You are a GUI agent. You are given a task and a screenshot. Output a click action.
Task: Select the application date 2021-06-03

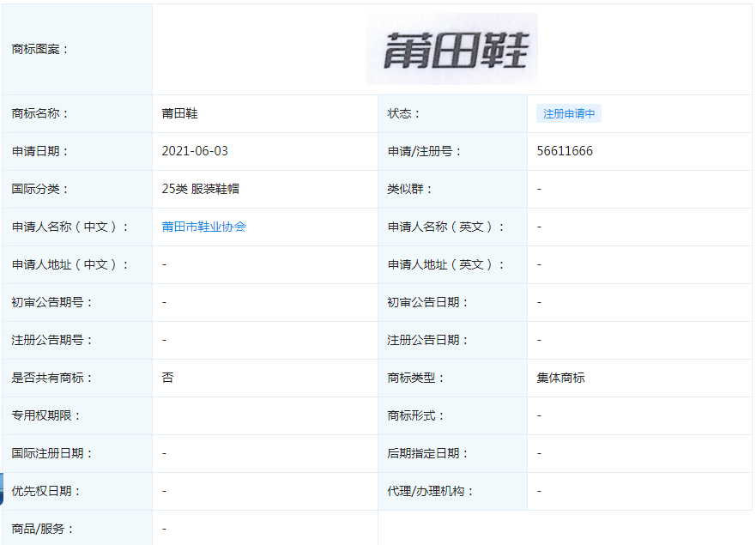[195, 151]
